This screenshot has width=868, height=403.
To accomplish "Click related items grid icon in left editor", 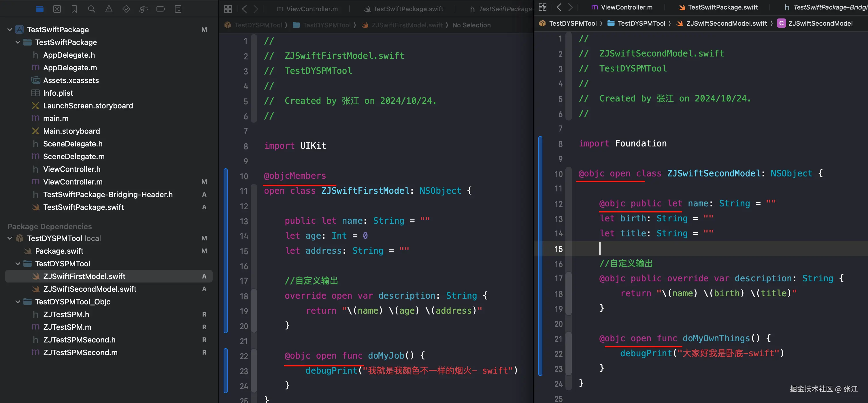I will 228,9.
